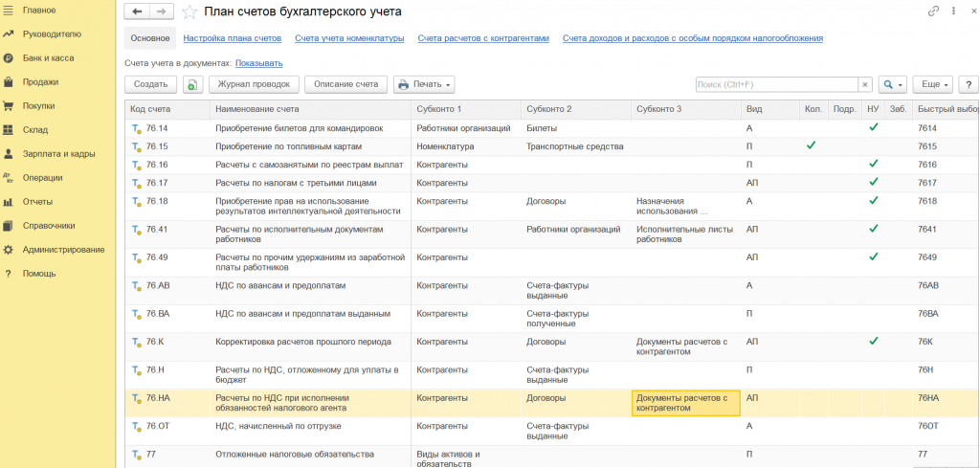
Task: Open the Главное section in sidebar
Action: (x=38, y=11)
